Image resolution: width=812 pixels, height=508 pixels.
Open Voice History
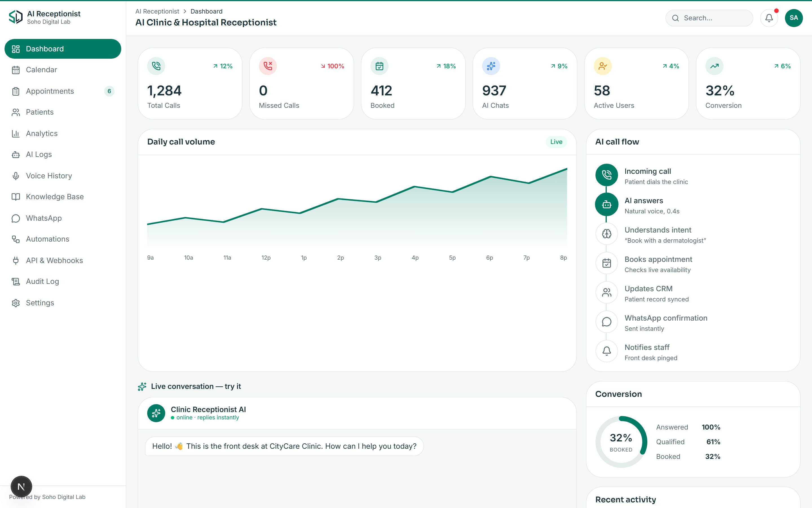[x=63, y=176]
